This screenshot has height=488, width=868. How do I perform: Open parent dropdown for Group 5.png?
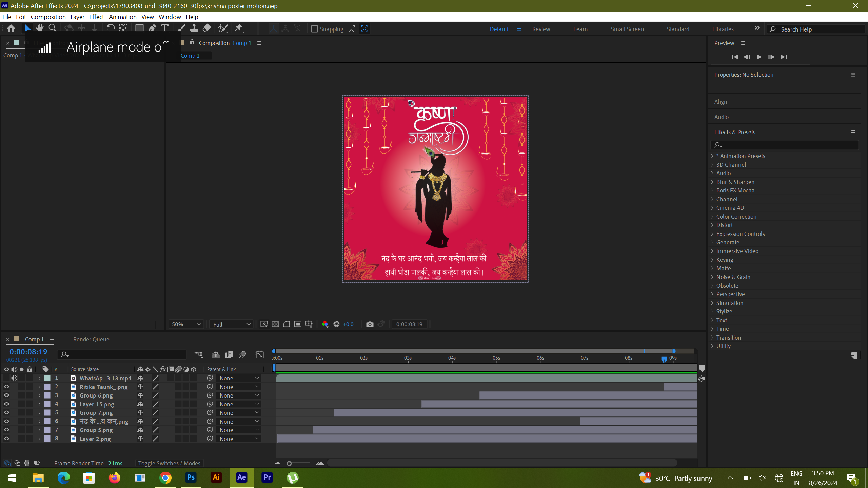pyautogui.click(x=239, y=430)
